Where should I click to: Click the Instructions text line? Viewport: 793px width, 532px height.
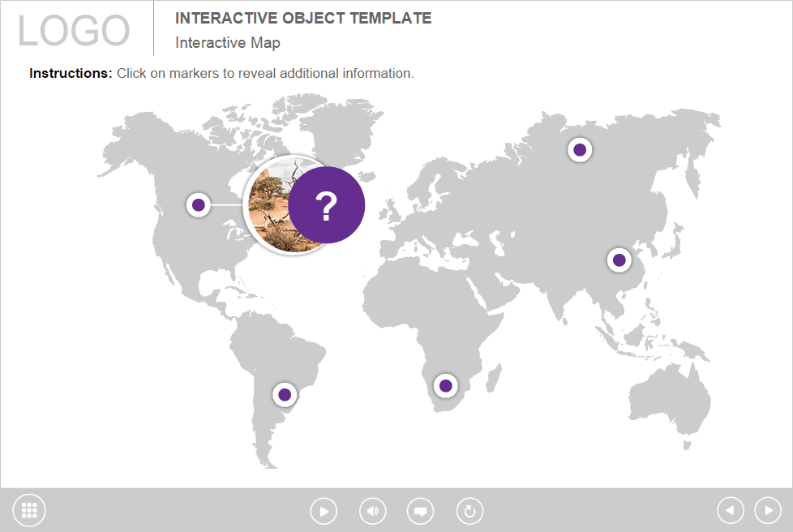click(x=221, y=73)
